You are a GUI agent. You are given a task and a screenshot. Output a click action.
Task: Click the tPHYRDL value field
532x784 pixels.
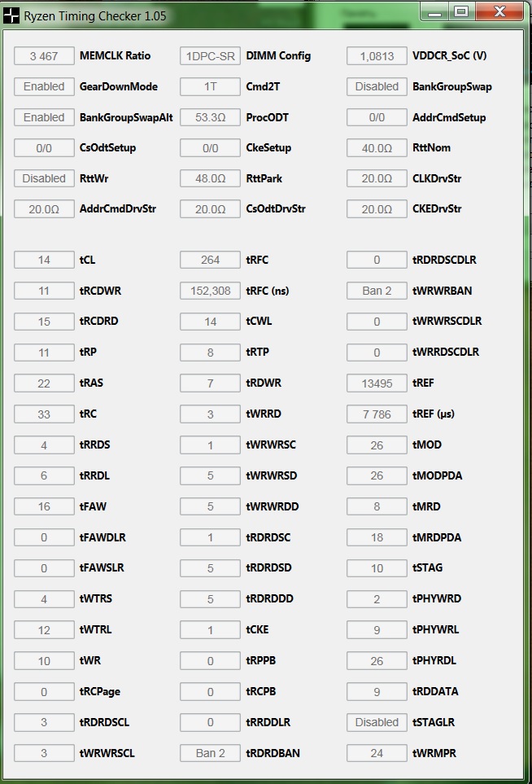pos(377,661)
